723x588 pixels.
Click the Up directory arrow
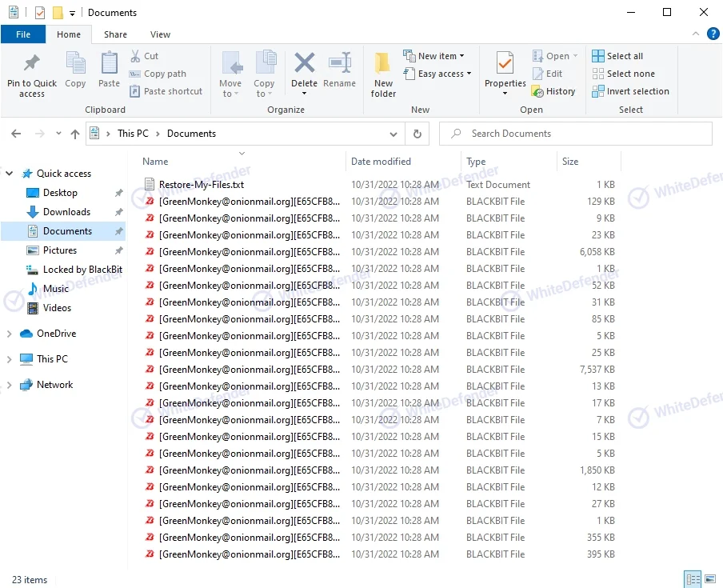[x=75, y=134]
